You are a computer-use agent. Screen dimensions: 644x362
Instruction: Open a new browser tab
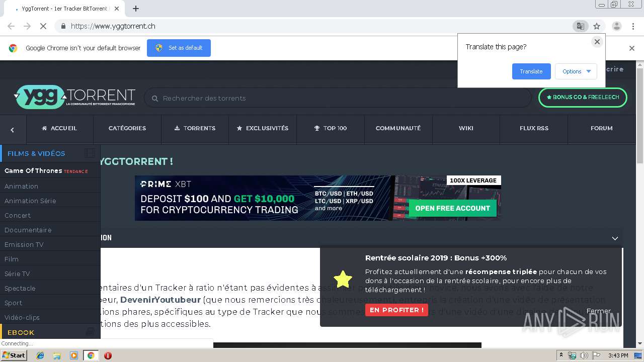click(x=136, y=9)
